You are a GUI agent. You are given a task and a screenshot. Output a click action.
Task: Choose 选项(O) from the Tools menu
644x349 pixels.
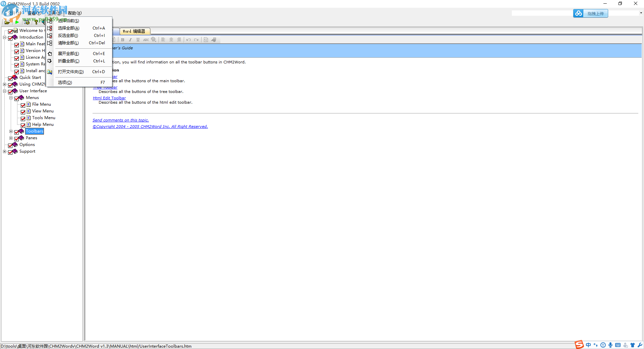coord(79,83)
